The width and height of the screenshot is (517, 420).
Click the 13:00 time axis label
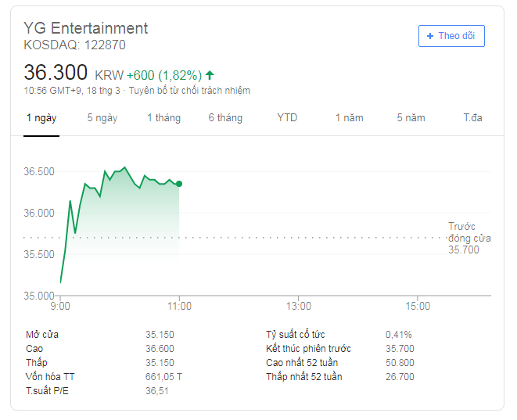[298, 307]
